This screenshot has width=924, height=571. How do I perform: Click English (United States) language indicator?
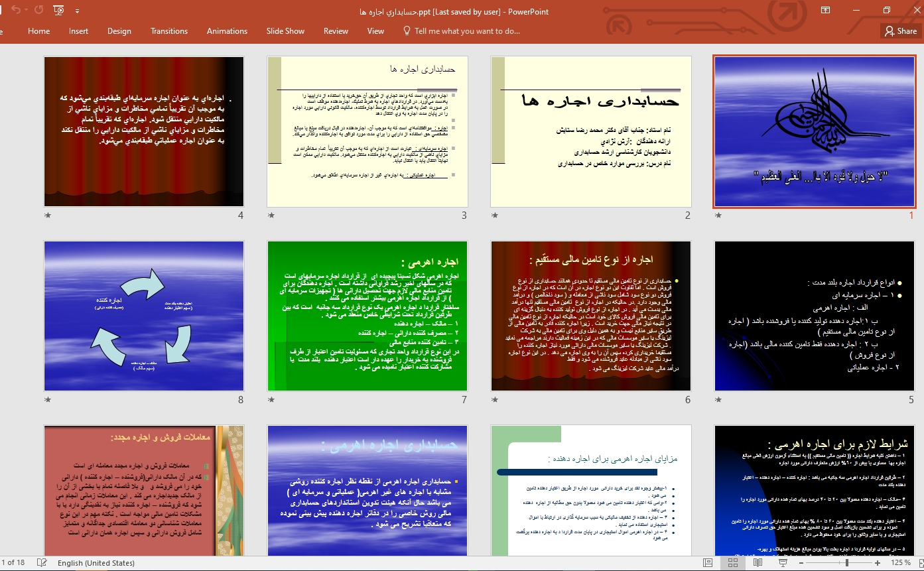[96, 563]
